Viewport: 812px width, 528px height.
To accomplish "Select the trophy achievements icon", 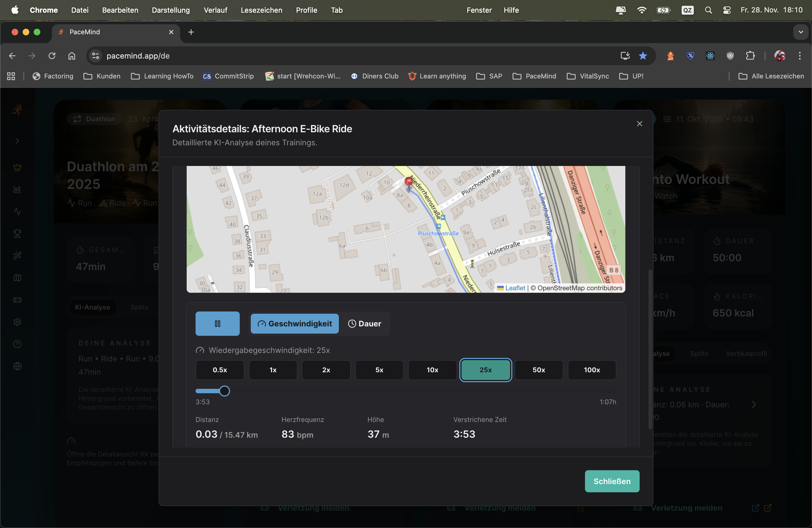I will click(17, 234).
